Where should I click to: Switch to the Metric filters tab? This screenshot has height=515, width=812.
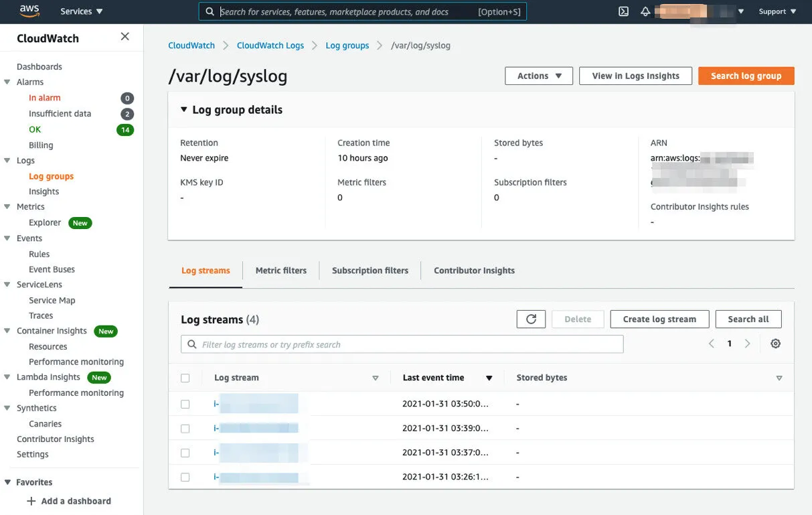coord(280,271)
